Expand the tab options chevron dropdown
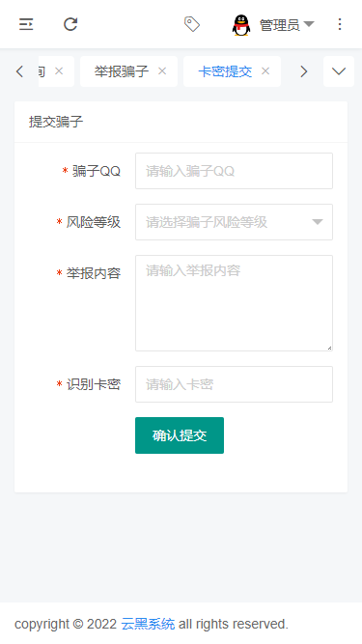The height and width of the screenshot is (644, 362). pyautogui.click(x=339, y=71)
